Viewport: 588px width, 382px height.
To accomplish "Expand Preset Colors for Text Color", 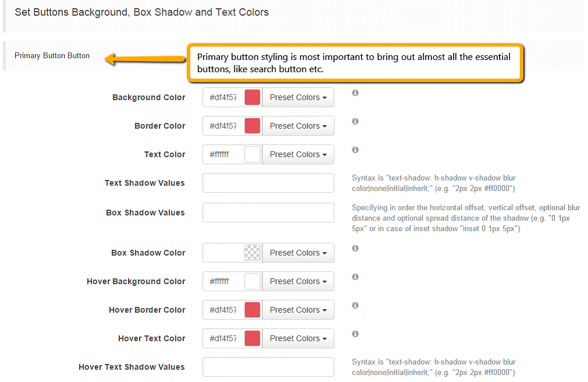I will point(298,154).
